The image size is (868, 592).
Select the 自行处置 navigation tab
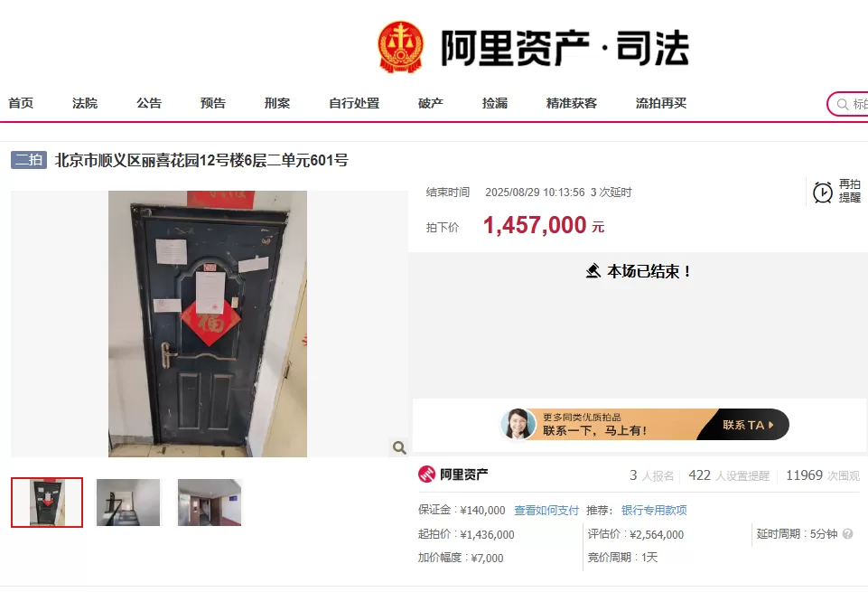(x=354, y=103)
